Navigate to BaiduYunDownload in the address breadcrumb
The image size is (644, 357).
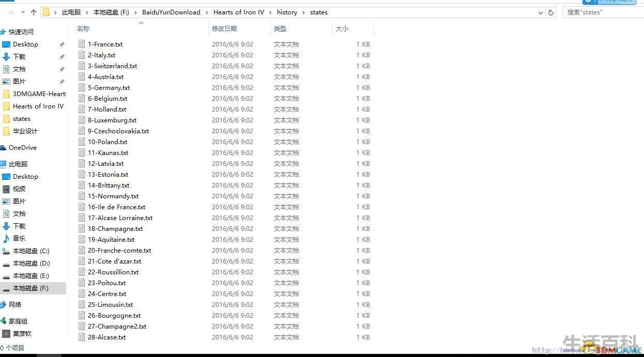click(x=171, y=12)
